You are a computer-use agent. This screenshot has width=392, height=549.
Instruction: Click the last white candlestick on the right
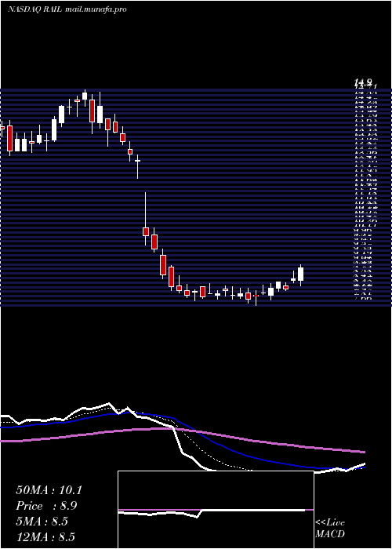coord(300,274)
